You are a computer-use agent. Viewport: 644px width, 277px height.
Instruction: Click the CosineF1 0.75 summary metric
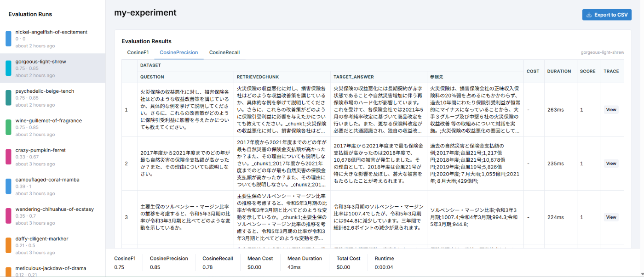(x=125, y=262)
